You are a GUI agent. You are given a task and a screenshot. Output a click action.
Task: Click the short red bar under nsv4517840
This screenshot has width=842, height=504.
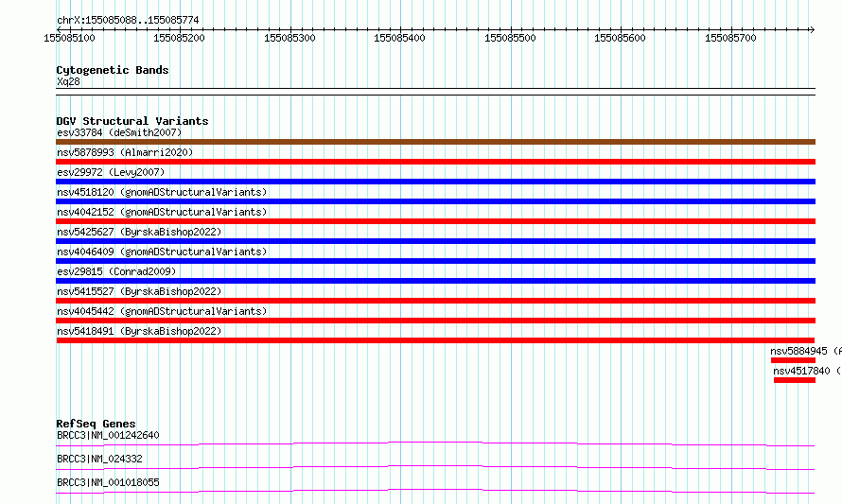[x=795, y=380]
